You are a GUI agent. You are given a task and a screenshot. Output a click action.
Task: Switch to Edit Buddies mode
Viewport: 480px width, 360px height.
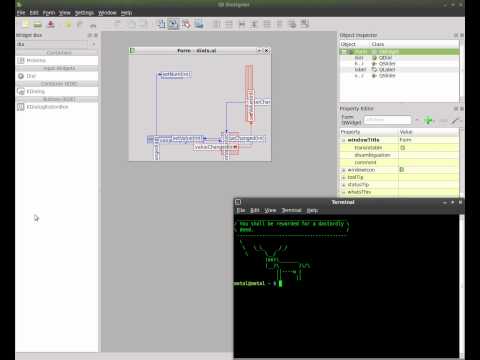[186, 24]
